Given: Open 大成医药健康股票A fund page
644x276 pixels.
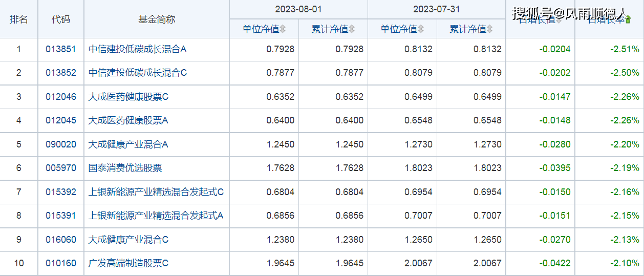Looking at the screenshot, I should tap(128, 120).
